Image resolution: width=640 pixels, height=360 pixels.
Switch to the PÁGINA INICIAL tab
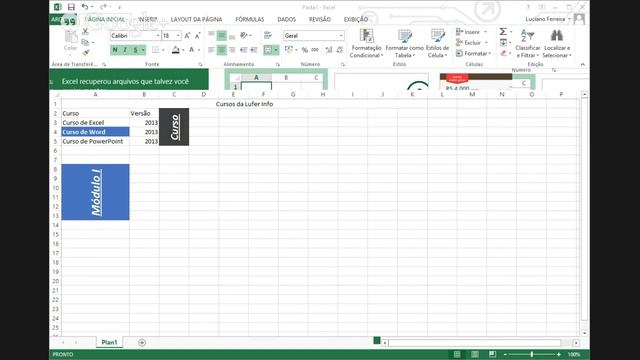pos(105,19)
